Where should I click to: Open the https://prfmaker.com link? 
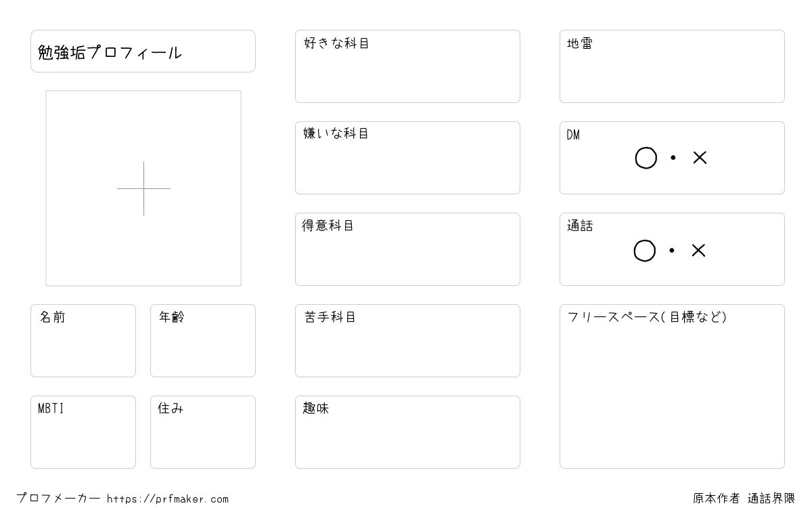168,499
